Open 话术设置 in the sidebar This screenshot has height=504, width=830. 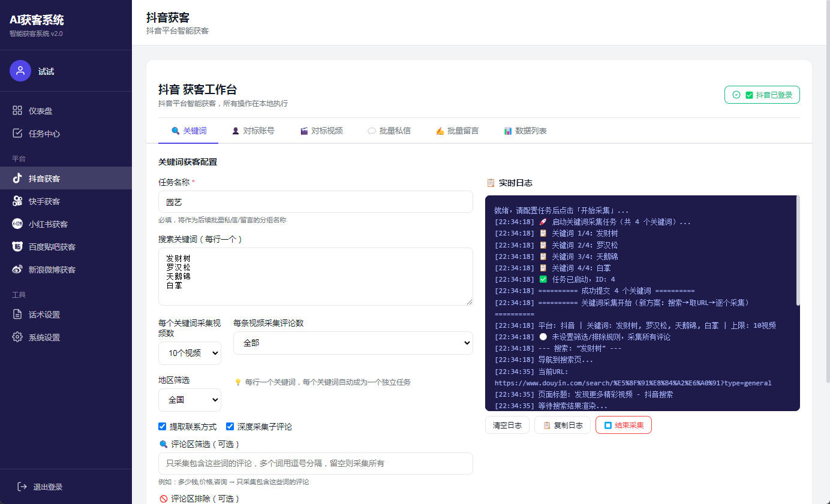66,315
